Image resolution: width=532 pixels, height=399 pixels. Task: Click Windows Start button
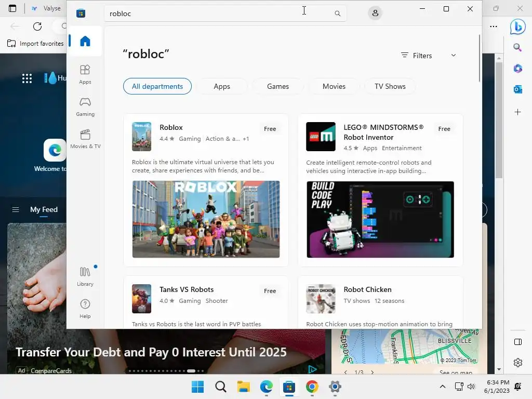pos(197,387)
